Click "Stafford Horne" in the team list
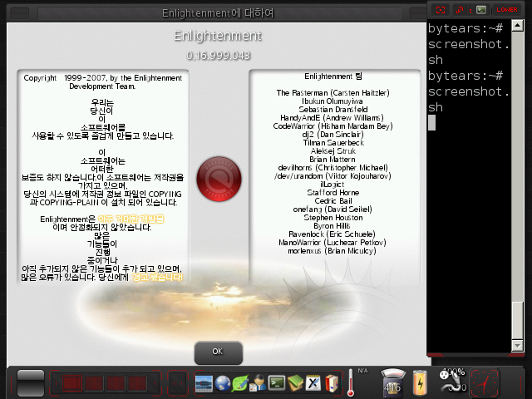Image resolution: width=532 pixels, height=399 pixels. 332,193
